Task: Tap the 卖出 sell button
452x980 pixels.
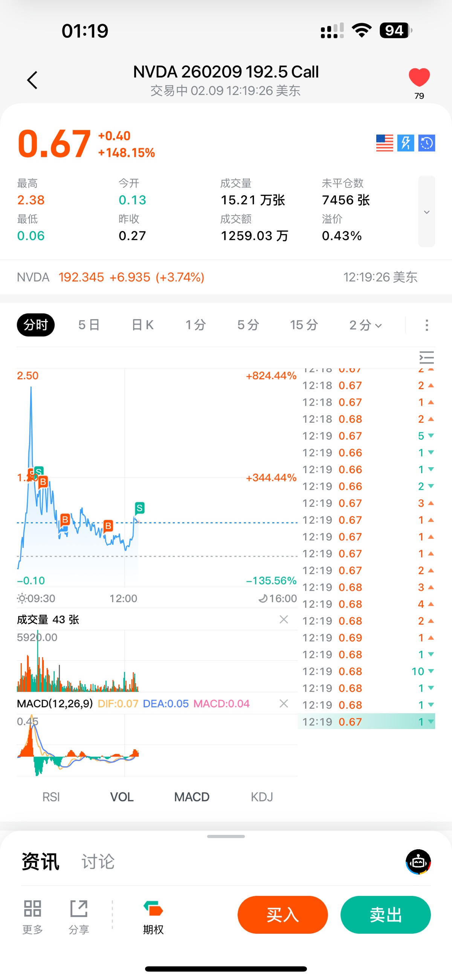Action: [385, 914]
